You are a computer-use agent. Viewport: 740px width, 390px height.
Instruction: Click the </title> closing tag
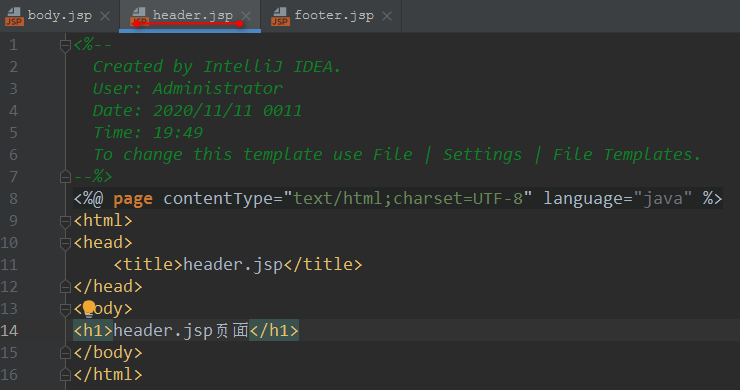pos(323,264)
